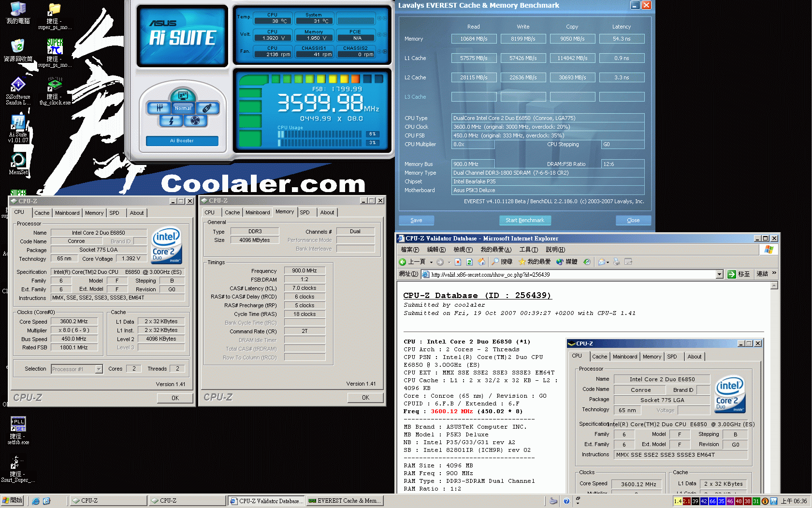Viewport: 812px width, 508px height.
Task: Click the lightning bolt icon in Ai Suite
Action: pyautogui.click(x=171, y=120)
